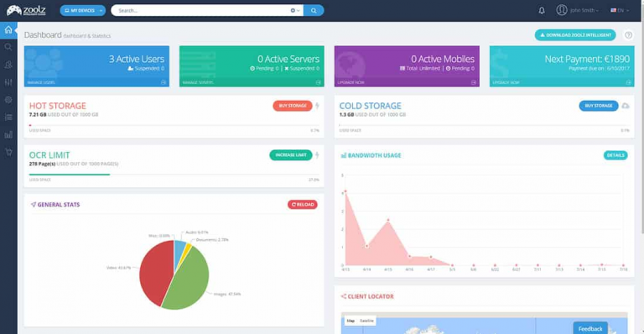Click the 'Next Payment: €1890' text
This screenshot has width=644, height=334.
tap(587, 59)
